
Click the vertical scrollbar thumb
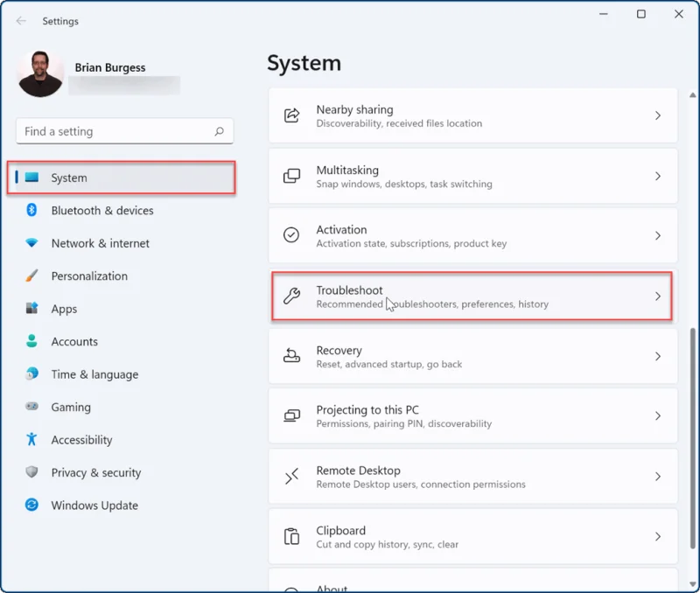[692, 438]
